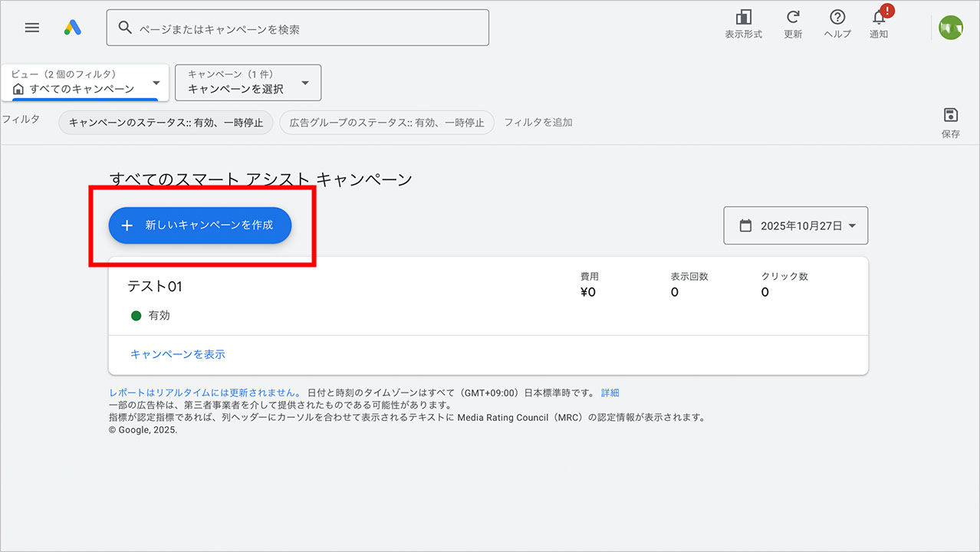Screen dimensions: 980x552
Task: Click 新しいキャンペーンを作成 button
Action: pyautogui.click(x=199, y=225)
